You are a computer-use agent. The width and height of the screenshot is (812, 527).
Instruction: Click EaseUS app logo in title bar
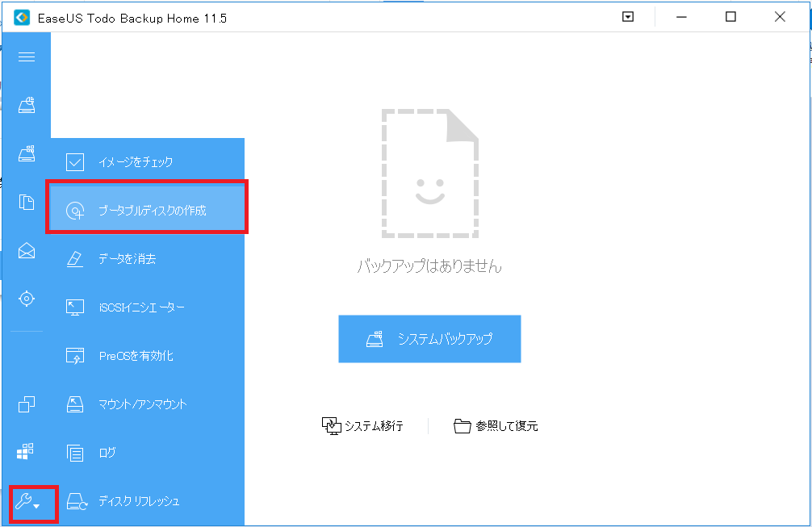(x=22, y=18)
